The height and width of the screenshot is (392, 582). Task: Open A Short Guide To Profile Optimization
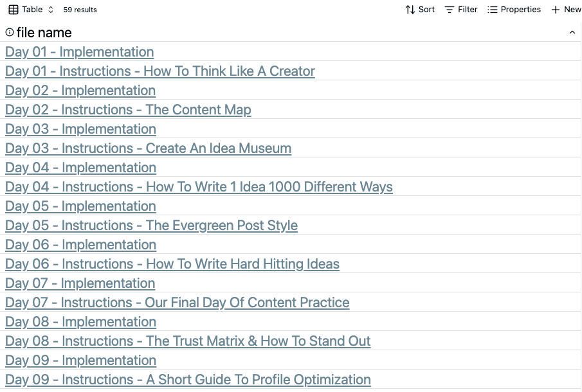click(188, 380)
